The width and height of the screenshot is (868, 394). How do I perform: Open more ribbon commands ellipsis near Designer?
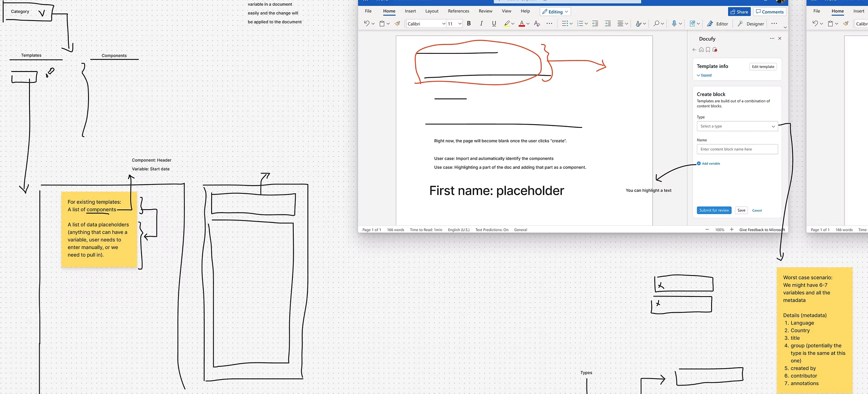coord(774,23)
